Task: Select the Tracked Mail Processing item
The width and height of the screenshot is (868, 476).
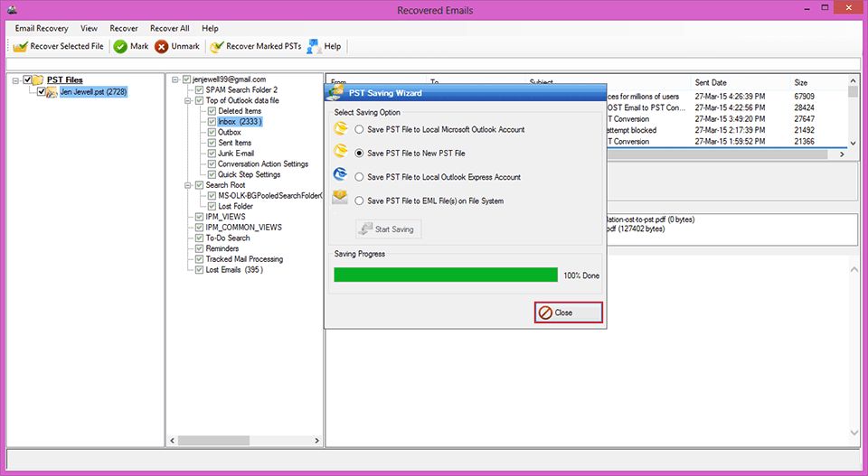Action: pyautogui.click(x=244, y=258)
